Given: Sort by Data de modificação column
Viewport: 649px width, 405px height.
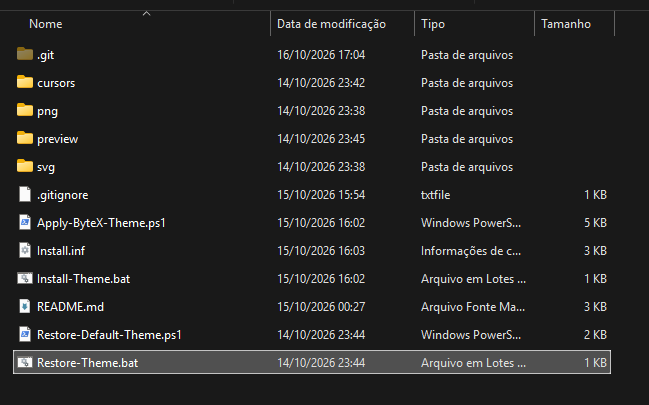Looking at the screenshot, I should tap(331, 24).
